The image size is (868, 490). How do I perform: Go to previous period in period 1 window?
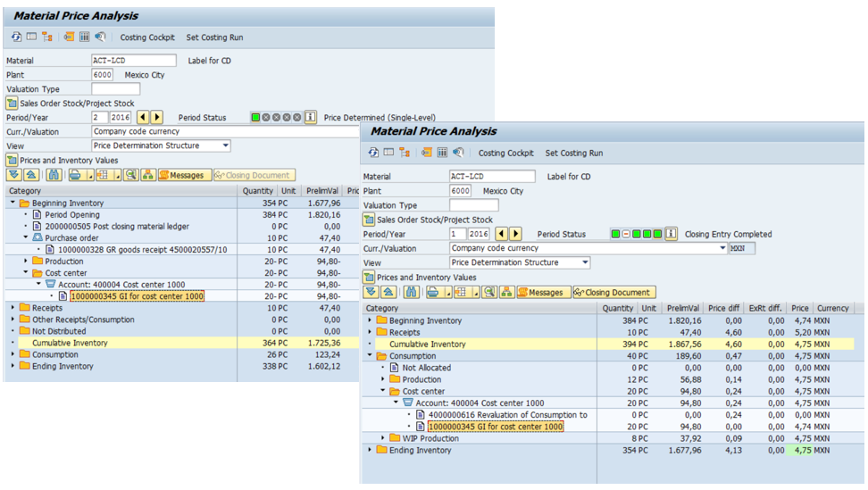502,234
